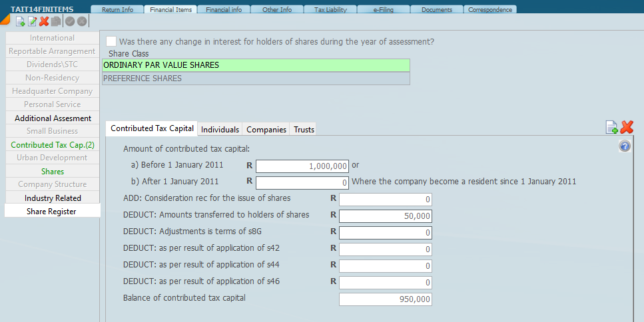Click the Before 1 January 2011 amount field
The width and height of the screenshot is (644, 322).
302,166
